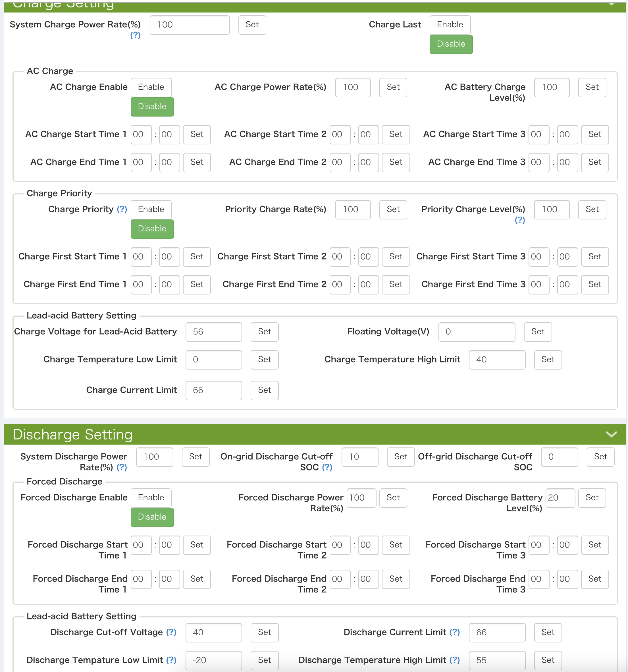Collapse the Discharge Setting section chevron
The image size is (628, 672).
611,434
